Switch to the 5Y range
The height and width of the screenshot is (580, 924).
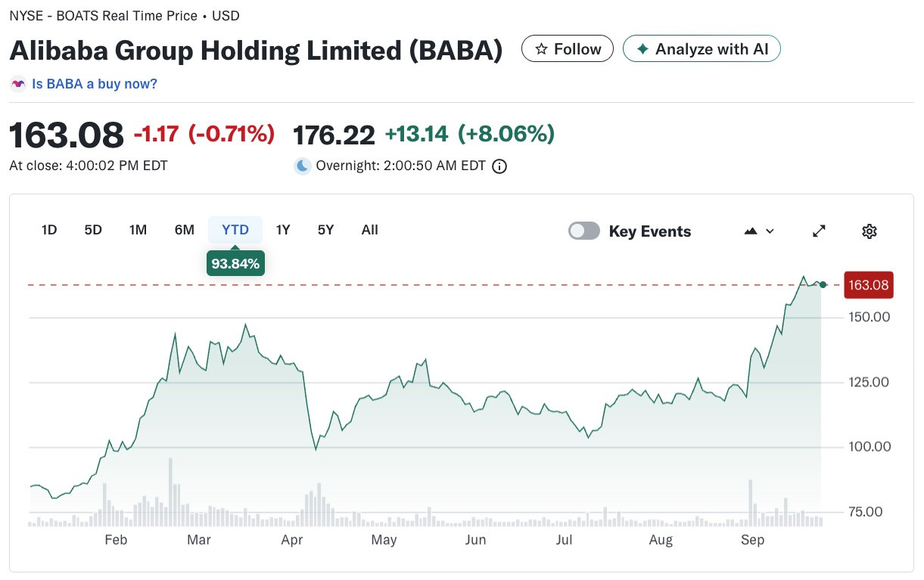pos(325,230)
